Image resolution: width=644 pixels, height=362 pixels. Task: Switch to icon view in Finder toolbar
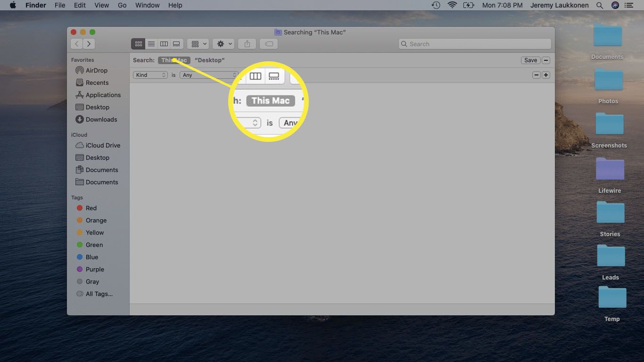[x=138, y=44]
